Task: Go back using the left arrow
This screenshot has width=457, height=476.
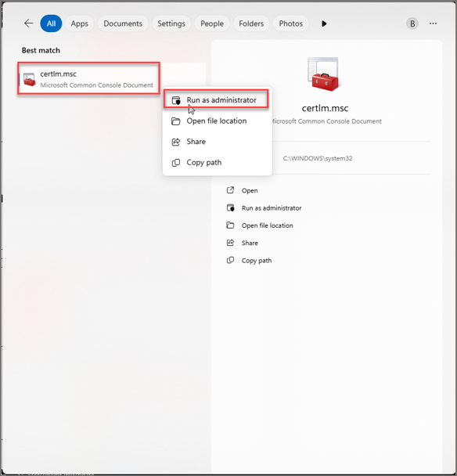Action: (28, 23)
